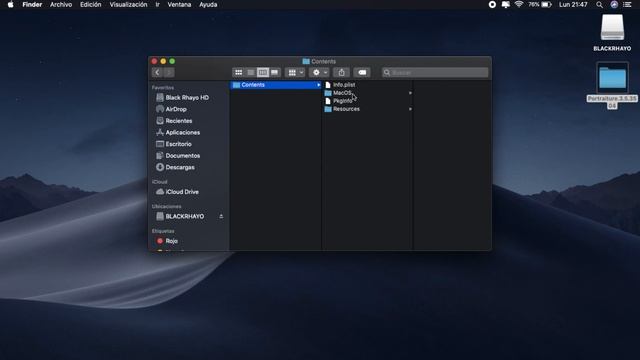The height and width of the screenshot is (360, 640).
Task: Open Notification Center icon
Action: [627, 4]
